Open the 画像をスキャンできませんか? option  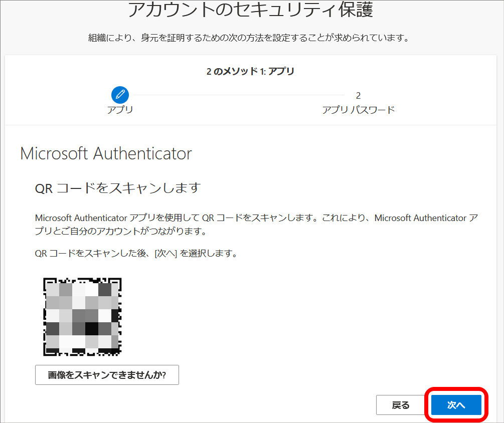pyautogui.click(x=107, y=375)
